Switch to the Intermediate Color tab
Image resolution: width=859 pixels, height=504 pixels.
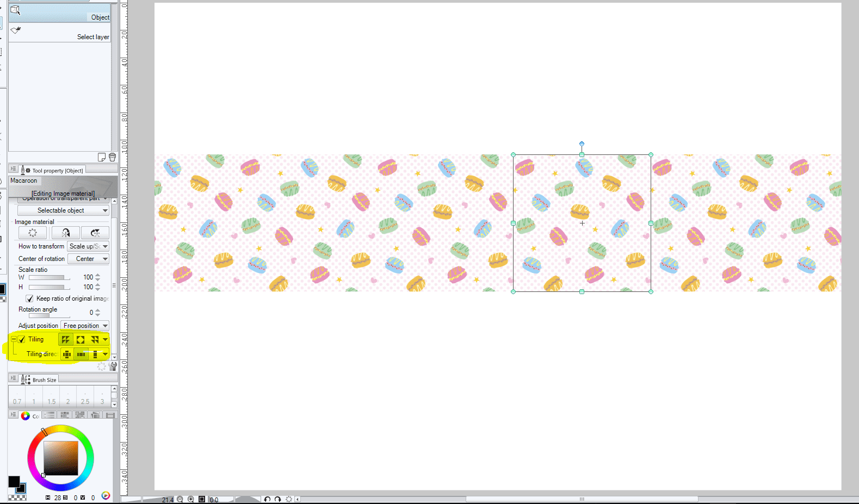tap(80, 415)
